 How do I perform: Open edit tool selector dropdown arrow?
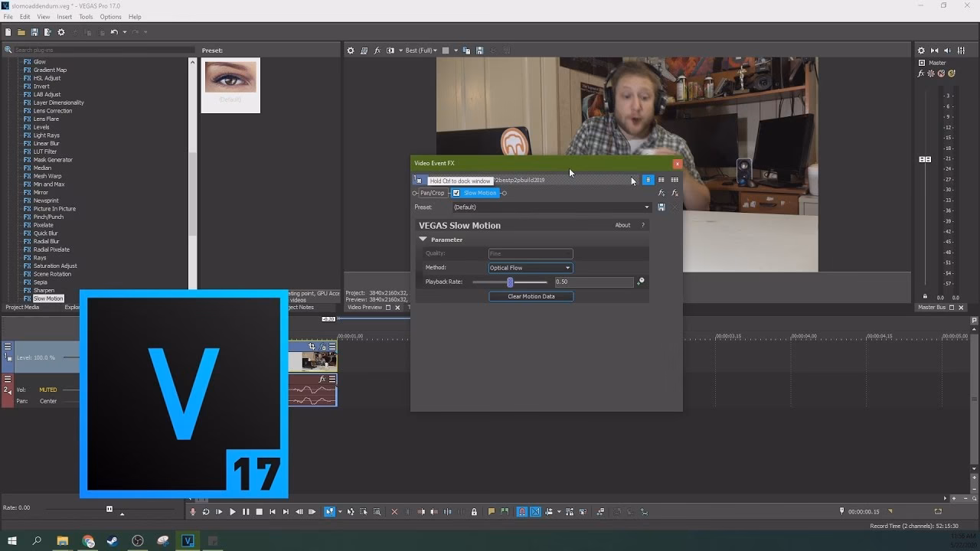pyautogui.click(x=340, y=512)
